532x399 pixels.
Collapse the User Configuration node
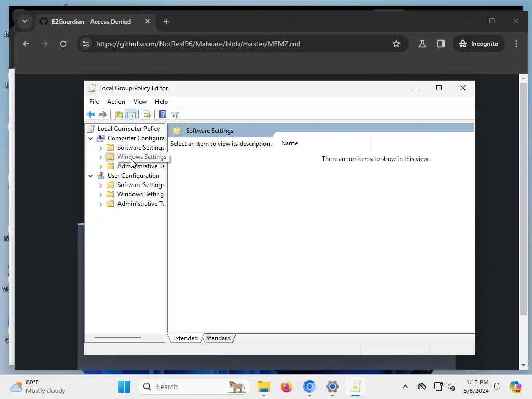(90, 176)
